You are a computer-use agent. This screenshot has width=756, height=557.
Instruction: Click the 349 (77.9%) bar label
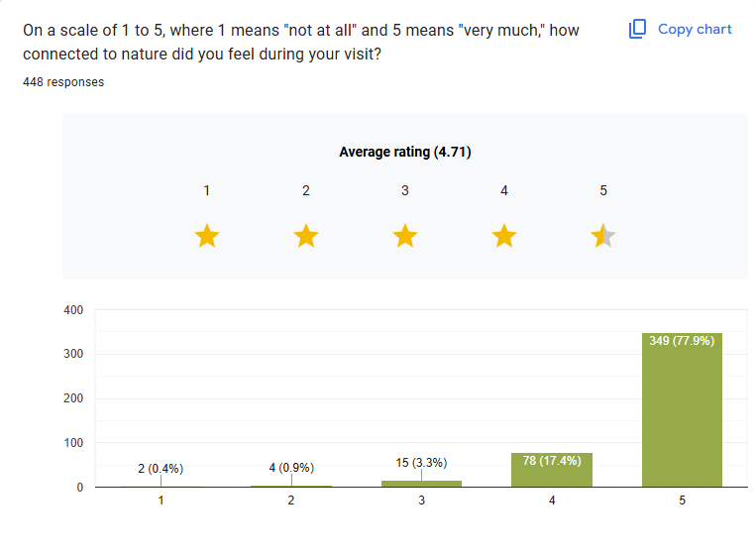[x=682, y=342]
